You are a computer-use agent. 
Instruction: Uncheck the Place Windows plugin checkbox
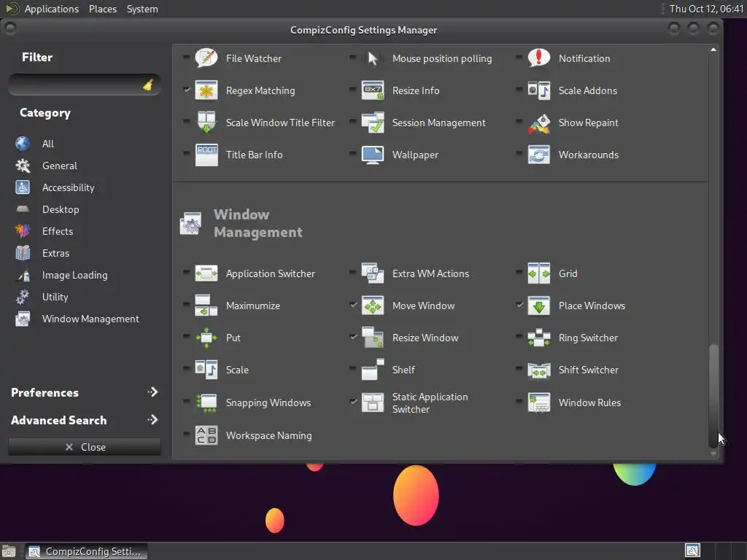pyautogui.click(x=519, y=305)
